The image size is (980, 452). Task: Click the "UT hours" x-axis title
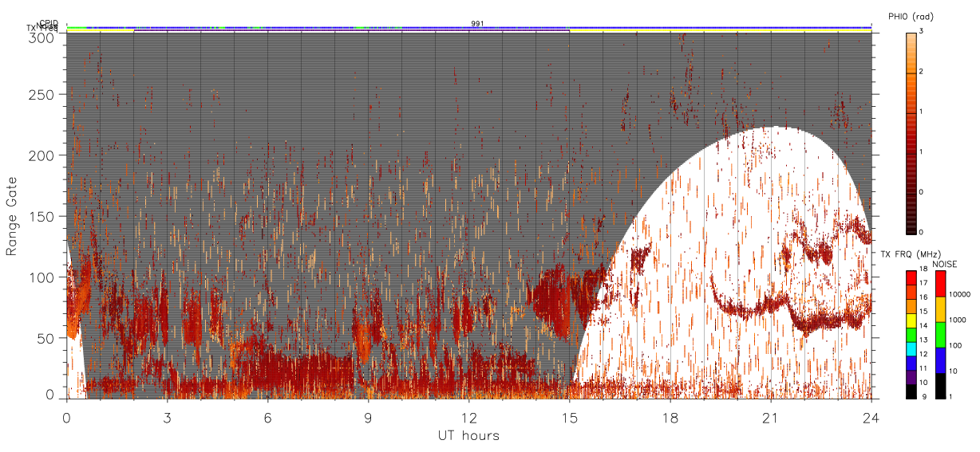tap(468, 436)
